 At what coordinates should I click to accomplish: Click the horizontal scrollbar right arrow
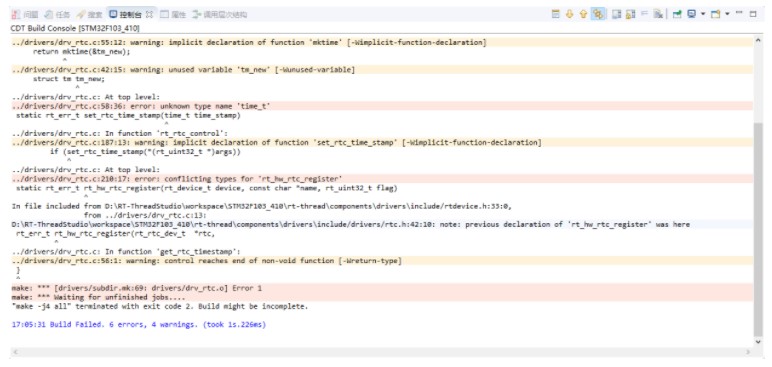coord(748,352)
